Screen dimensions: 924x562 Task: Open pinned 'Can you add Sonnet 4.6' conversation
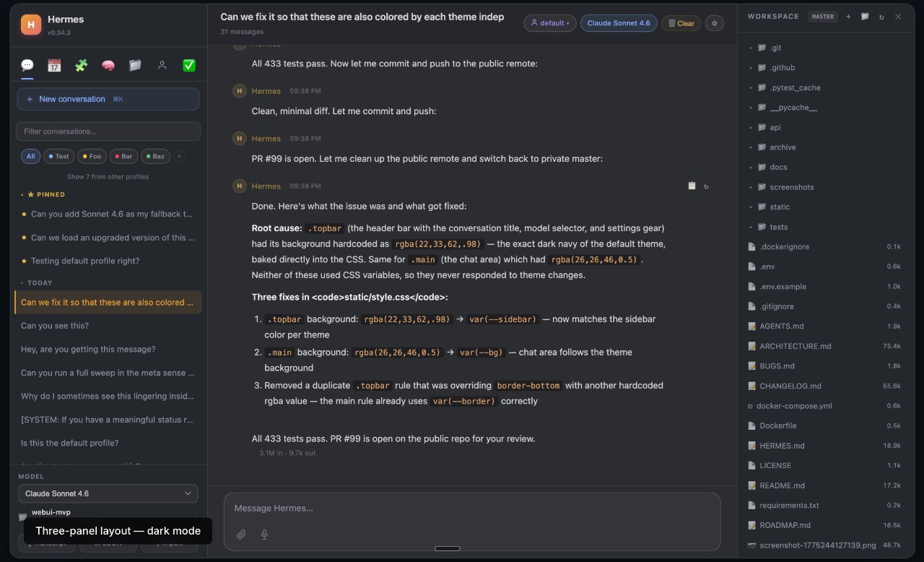[108, 214]
